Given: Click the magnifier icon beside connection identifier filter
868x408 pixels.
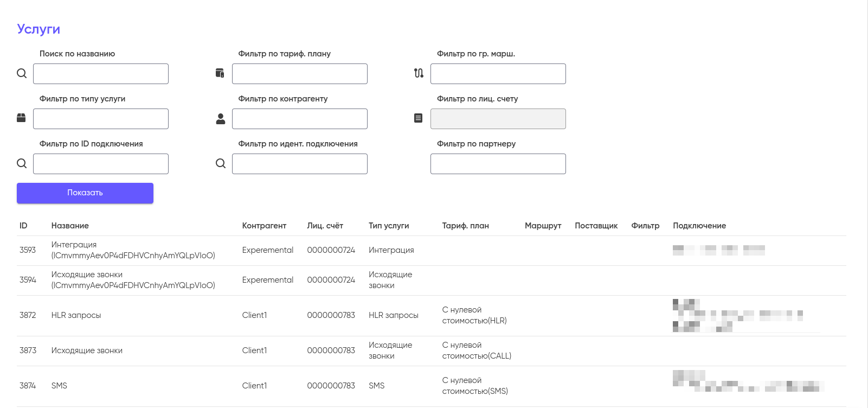Looking at the screenshot, I should (x=220, y=163).
